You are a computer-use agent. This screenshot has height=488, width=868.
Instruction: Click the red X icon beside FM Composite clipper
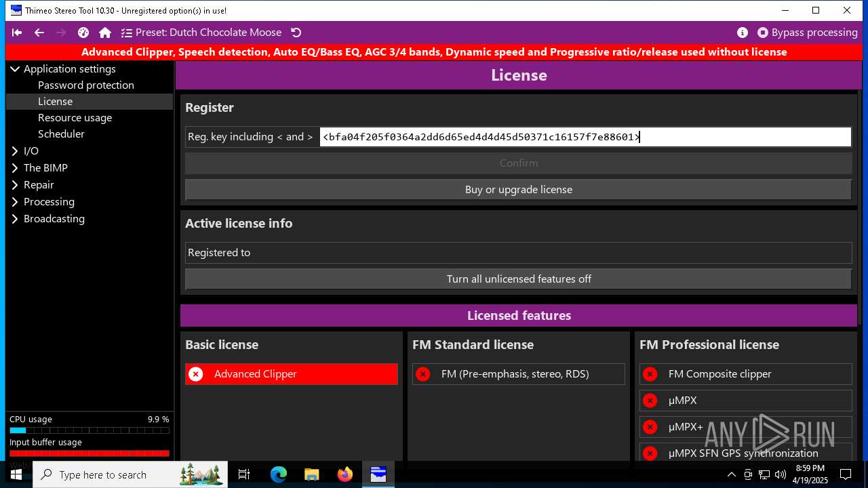pyautogui.click(x=650, y=374)
